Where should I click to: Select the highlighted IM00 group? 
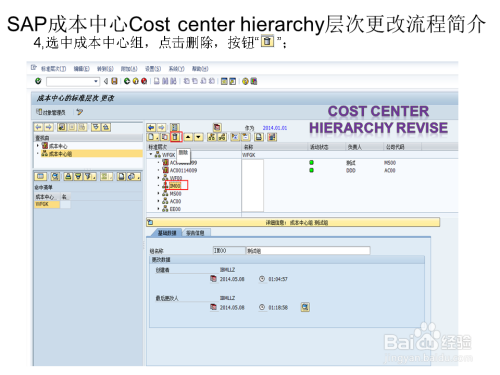[x=175, y=185]
